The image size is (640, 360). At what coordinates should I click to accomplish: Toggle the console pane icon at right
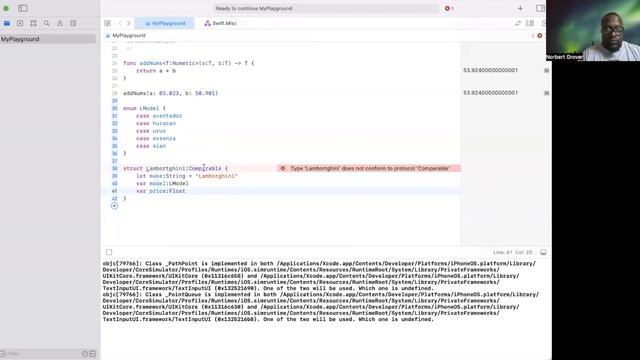(543, 252)
